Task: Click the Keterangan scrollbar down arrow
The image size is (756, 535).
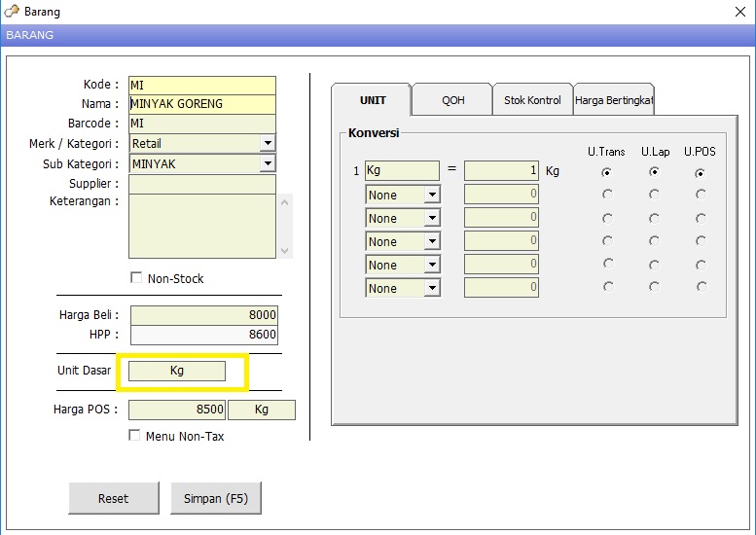Action: pos(285,250)
